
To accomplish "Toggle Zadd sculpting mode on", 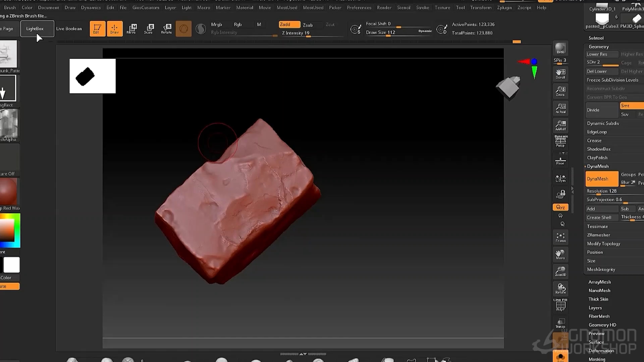I will (x=288, y=24).
